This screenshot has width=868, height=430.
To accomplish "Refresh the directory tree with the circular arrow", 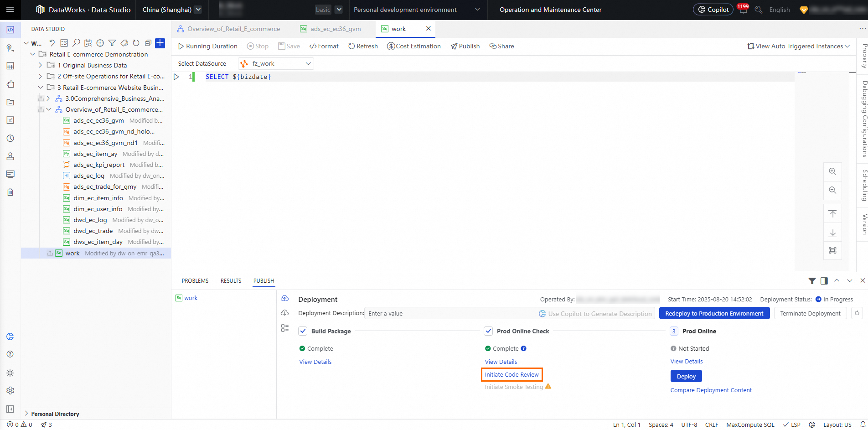I will [x=136, y=43].
